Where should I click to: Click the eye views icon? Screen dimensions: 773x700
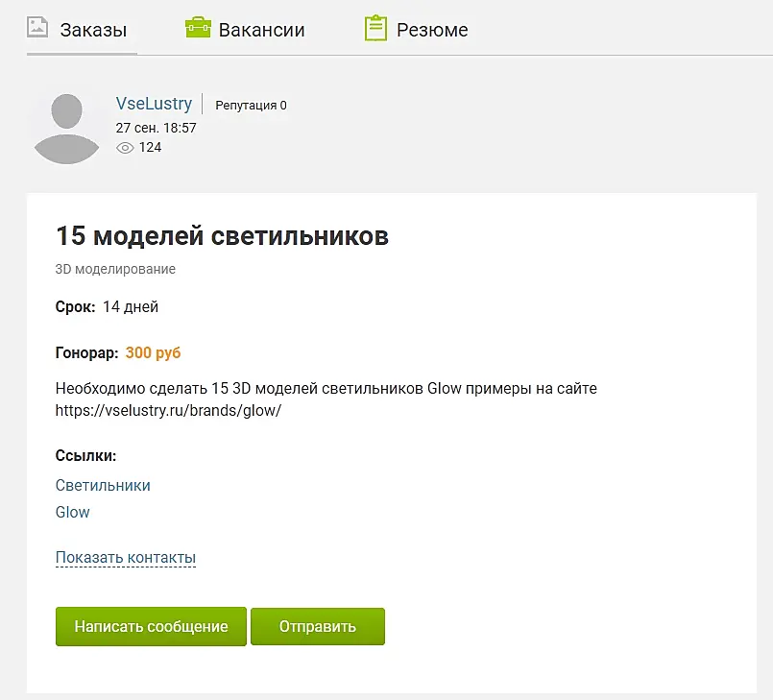pyautogui.click(x=125, y=148)
